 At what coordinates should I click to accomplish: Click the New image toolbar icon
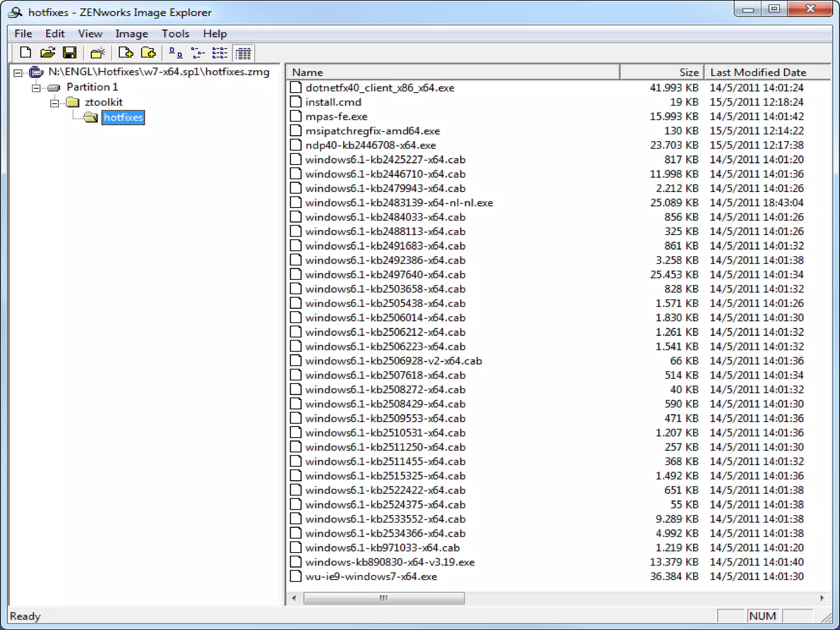coord(25,53)
